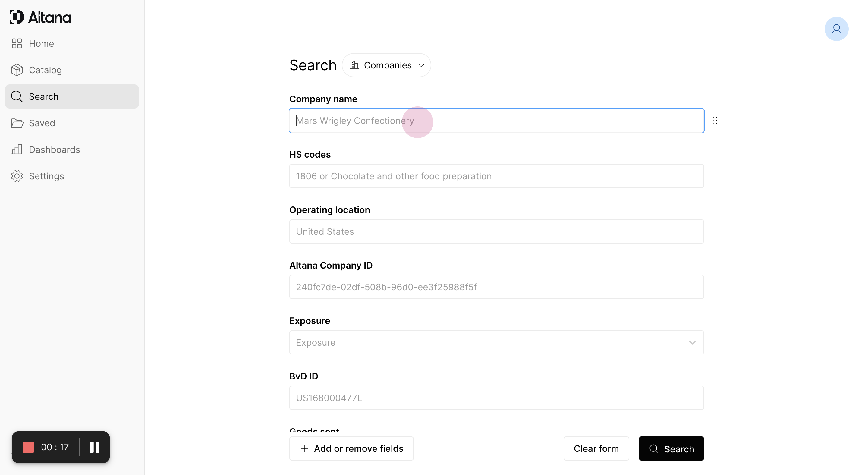Image resolution: width=868 pixels, height=475 pixels.
Task: Open the Companies search type dropdown
Action: [386, 65]
